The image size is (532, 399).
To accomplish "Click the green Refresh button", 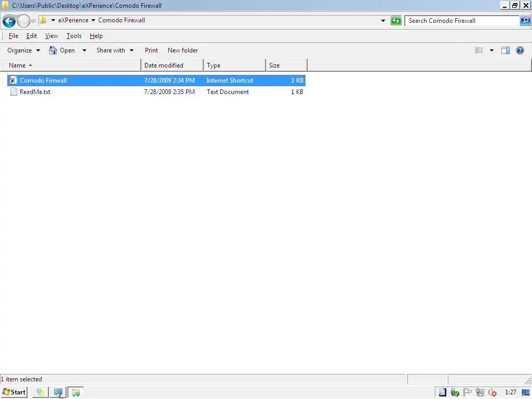I will tap(396, 21).
